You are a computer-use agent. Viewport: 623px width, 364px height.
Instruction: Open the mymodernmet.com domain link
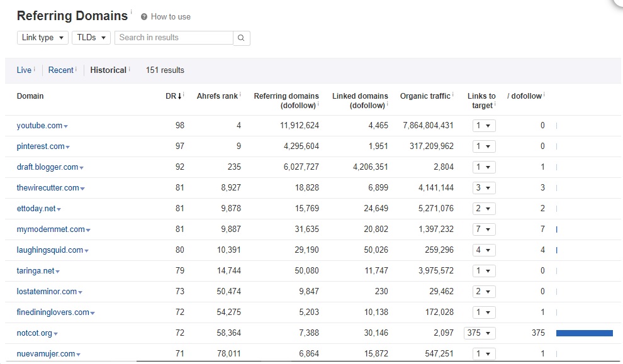tap(50, 229)
